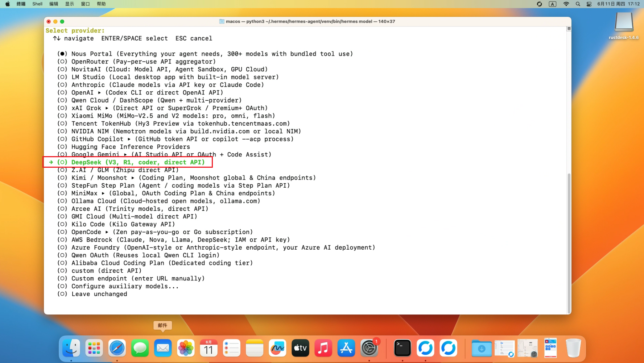Click the 'Leave unchanged' row
Viewport: 644px width, 363px height.
click(92, 294)
